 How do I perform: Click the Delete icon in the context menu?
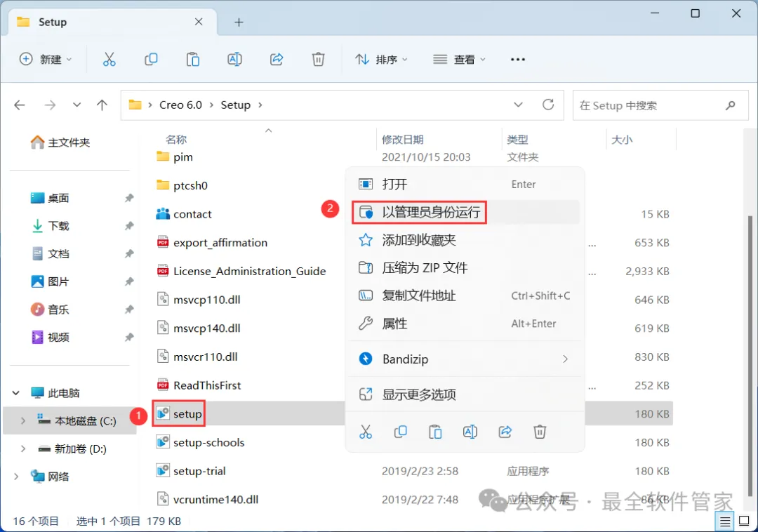click(540, 432)
